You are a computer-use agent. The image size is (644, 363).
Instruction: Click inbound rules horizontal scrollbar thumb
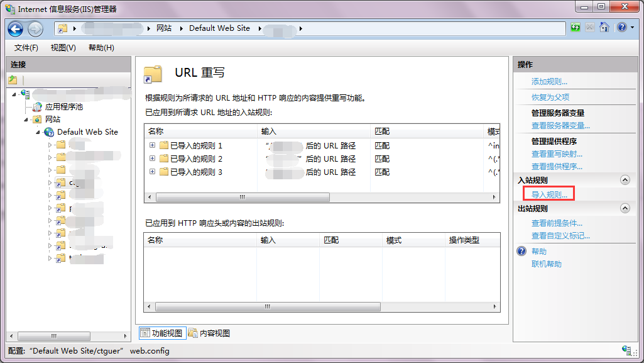coord(243,197)
